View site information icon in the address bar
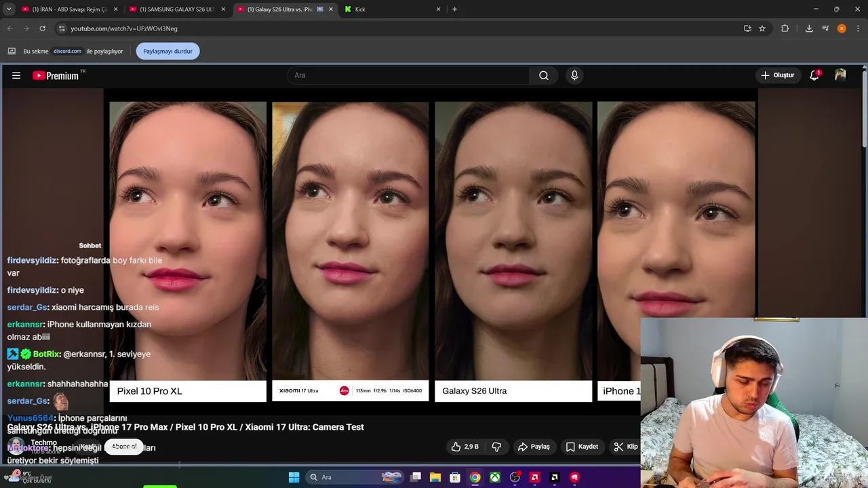This screenshot has height=488, width=868. click(x=62, y=28)
